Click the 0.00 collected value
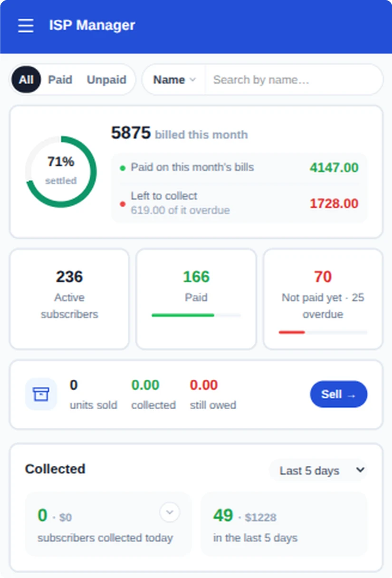Screen dimensions: 392x578 tap(145, 385)
